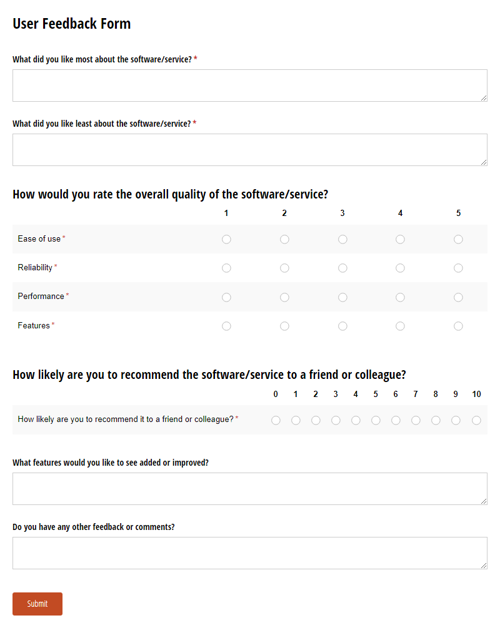The image size is (500, 628).
Task: Click the features added or improved field
Action: pos(250,489)
